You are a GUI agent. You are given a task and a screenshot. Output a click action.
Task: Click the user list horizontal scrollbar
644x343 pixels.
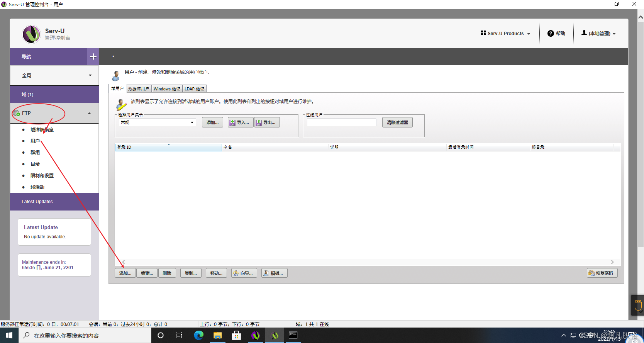click(x=368, y=262)
